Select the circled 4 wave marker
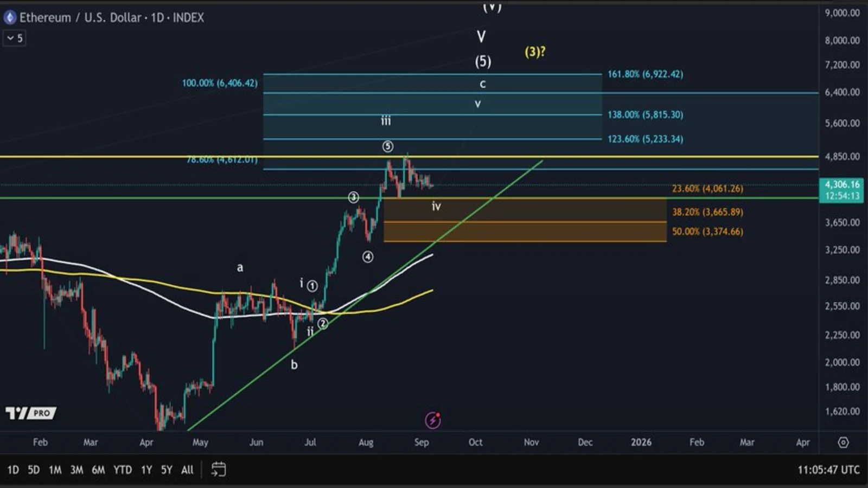The height and width of the screenshot is (488, 868). (368, 257)
